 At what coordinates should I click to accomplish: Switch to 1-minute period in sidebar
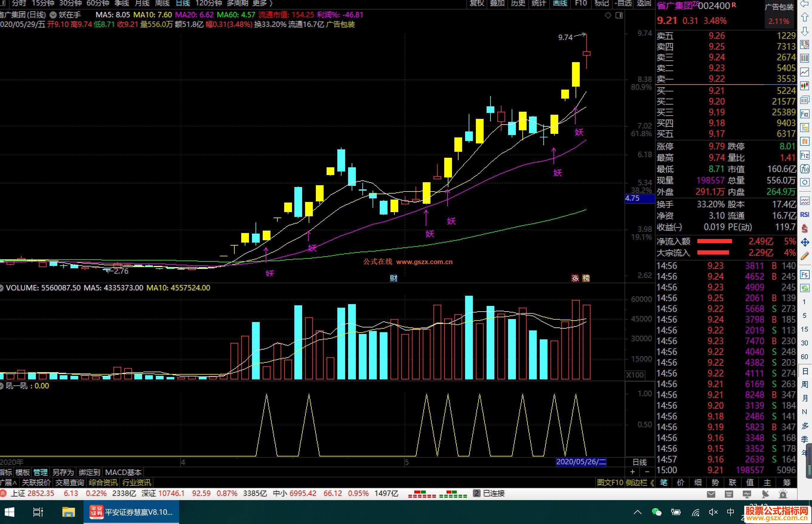(804, 302)
